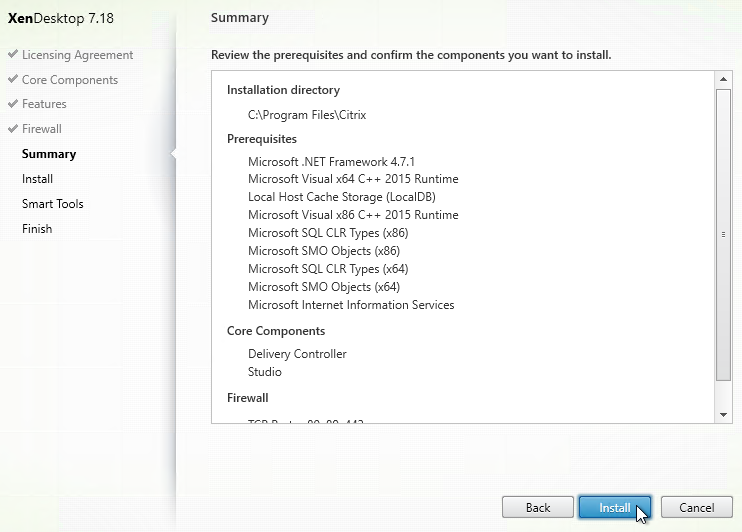Open the Firewall step in sidebar
742x532 pixels.
[x=42, y=129]
